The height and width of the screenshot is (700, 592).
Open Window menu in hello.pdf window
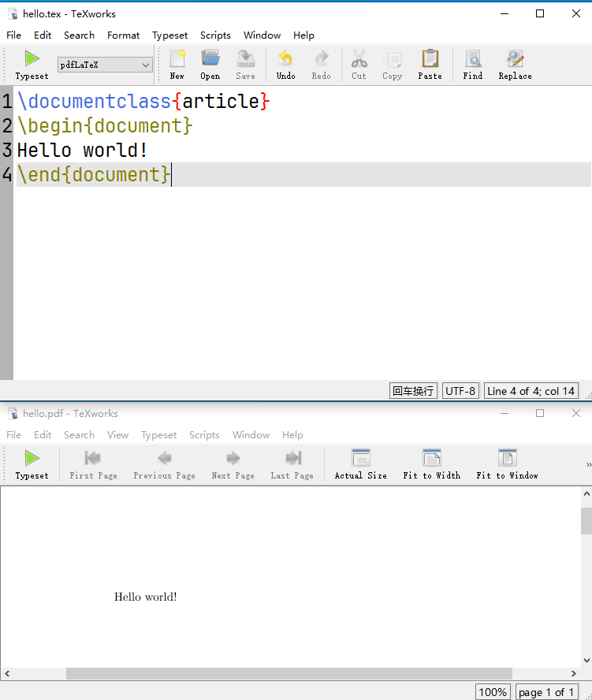coord(251,435)
